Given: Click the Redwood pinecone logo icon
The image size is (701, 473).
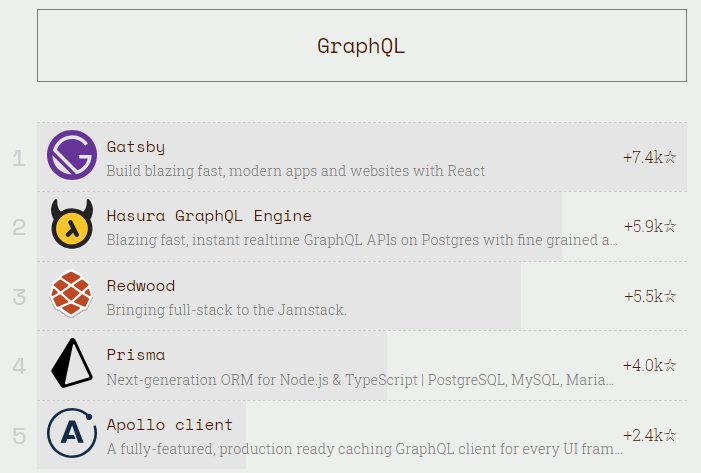Looking at the screenshot, I should 71,296.
